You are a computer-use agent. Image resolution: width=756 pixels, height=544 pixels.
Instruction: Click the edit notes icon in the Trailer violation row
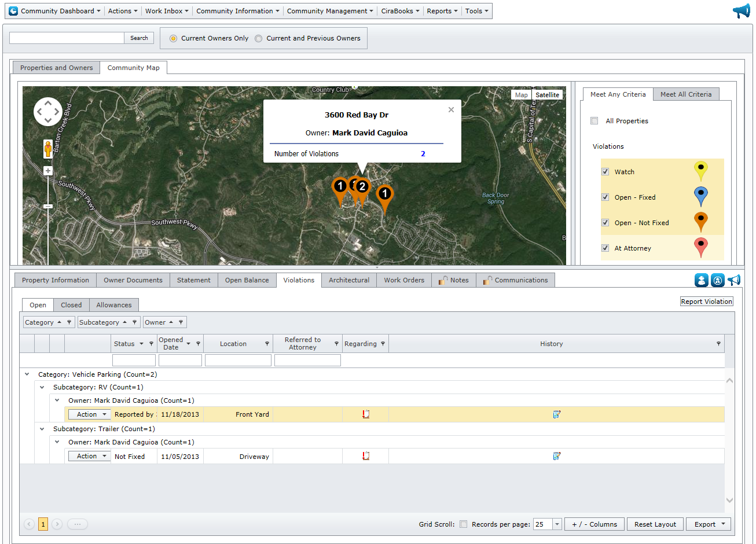pos(556,455)
